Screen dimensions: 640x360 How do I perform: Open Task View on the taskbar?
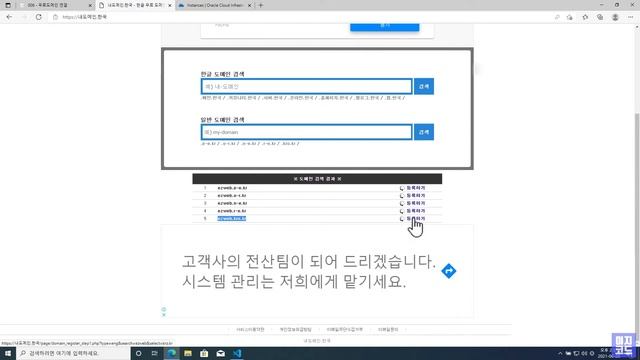point(155,353)
